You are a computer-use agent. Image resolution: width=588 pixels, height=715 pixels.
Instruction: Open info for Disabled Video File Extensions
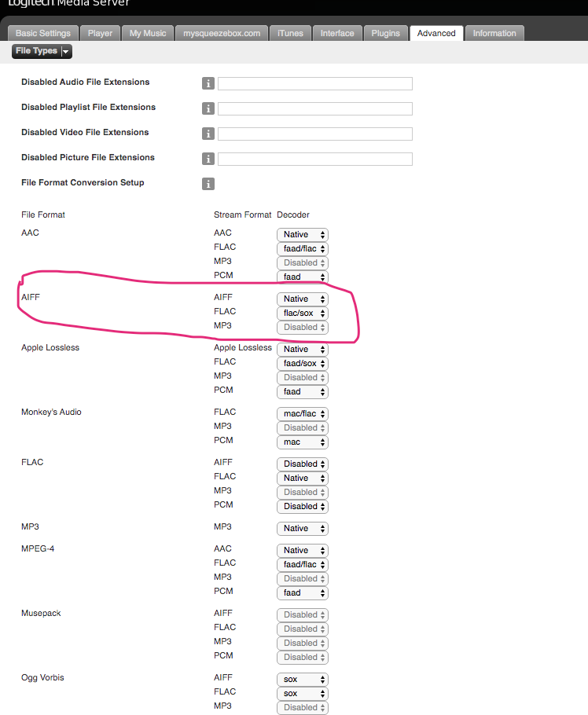pyautogui.click(x=208, y=134)
